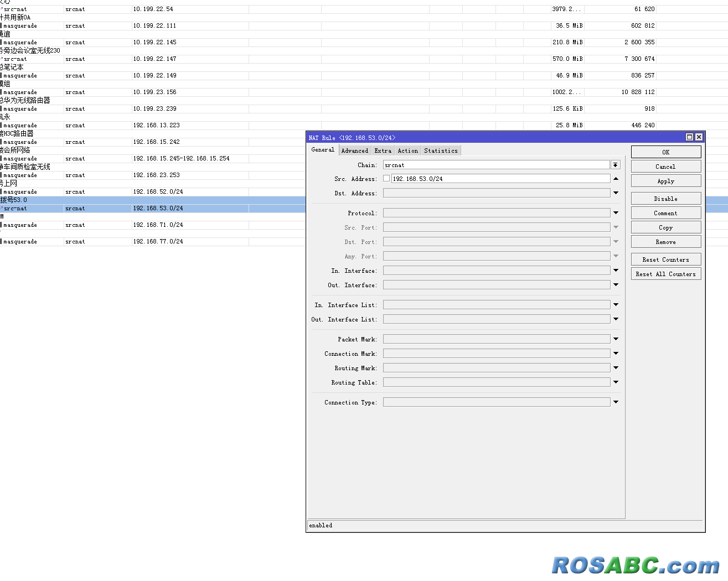
Task: Click the Copy button
Action: [x=665, y=227]
